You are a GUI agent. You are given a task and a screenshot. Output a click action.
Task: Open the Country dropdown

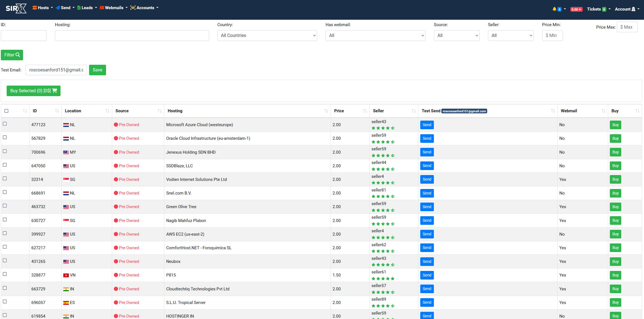tap(267, 36)
